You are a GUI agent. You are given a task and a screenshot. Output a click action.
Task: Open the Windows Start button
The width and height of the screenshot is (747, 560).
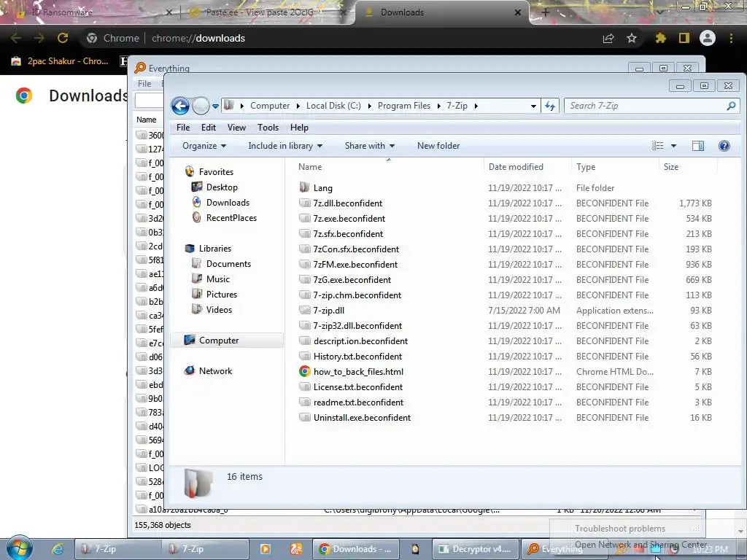[19, 548]
